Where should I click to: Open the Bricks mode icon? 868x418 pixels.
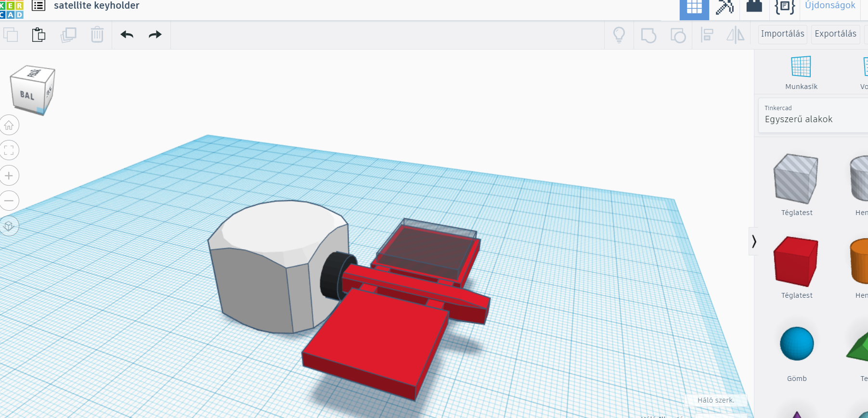[x=754, y=6]
